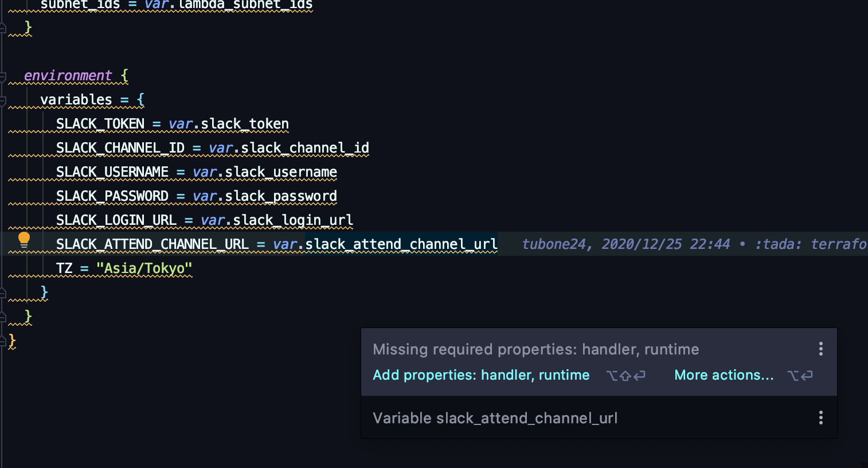868x468 pixels.
Task: Click the ⌥⏎ shortcut icon next to More actions
Action: pos(801,375)
